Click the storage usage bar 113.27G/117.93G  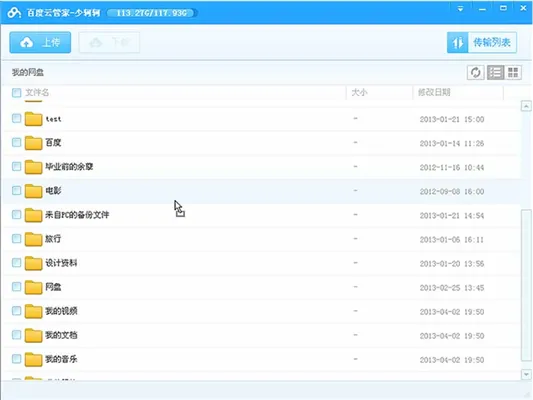pos(152,13)
